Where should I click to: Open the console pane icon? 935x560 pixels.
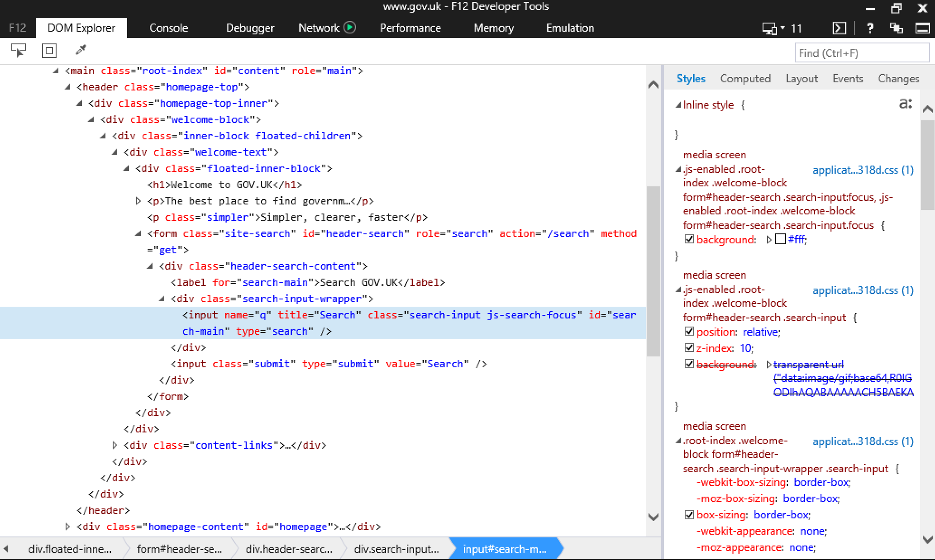point(840,28)
